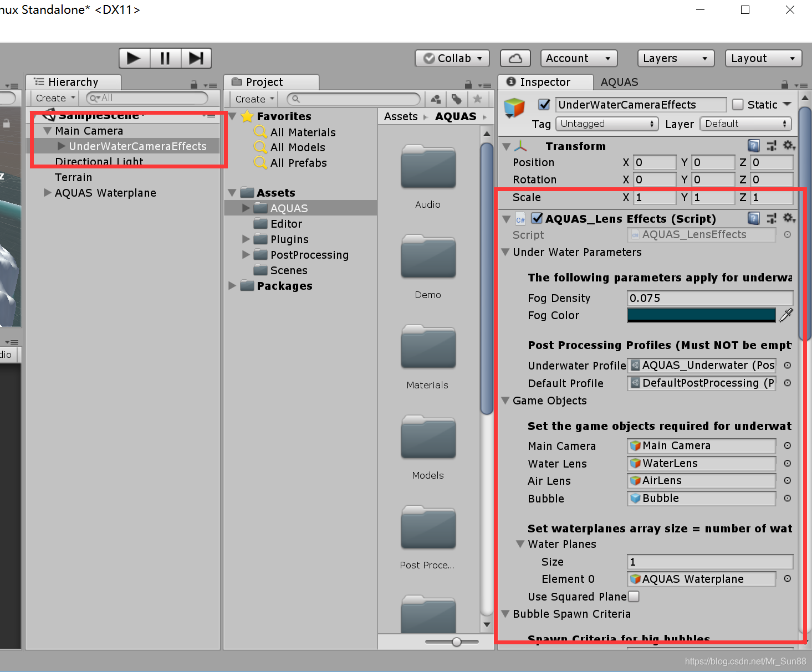Screen dimensions: 812x672
Task: Start Play mode with the Play button
Action: (134, 58)
